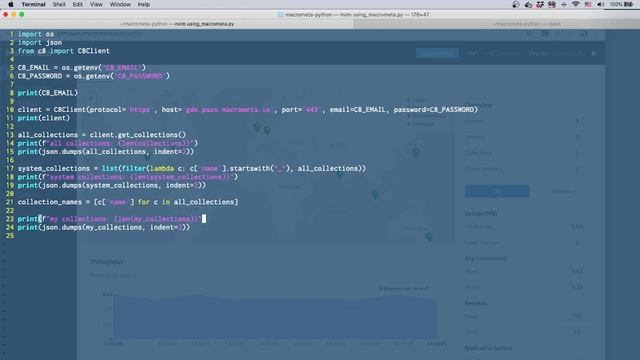Click print(json.dumps(my_collections line
The image size is (640, 360).
(x=104, y=227)
